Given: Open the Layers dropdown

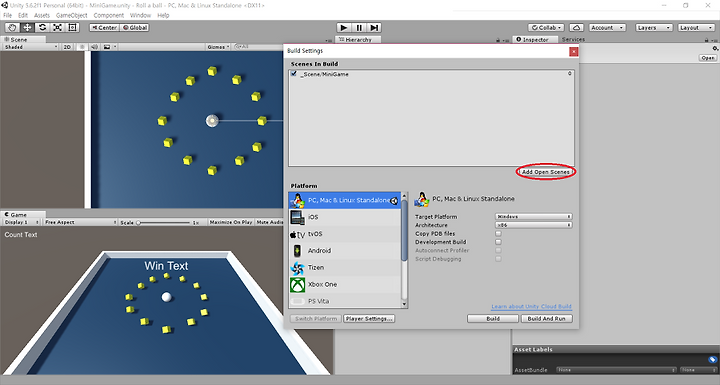Looking at the screenshot, I should click(654, 28).
